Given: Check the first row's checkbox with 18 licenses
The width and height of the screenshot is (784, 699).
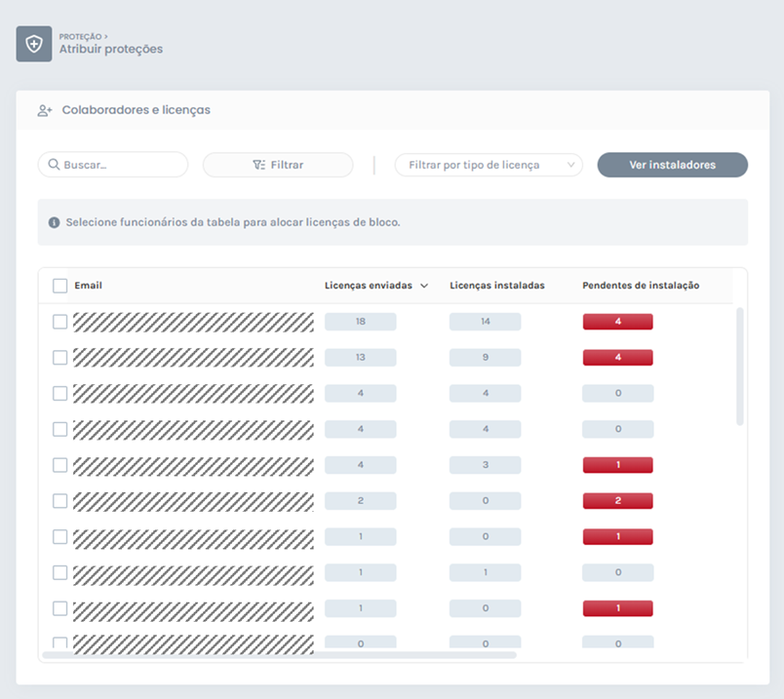Looking at the screenshot, I should pyautogui.click(x=60, y=322).
